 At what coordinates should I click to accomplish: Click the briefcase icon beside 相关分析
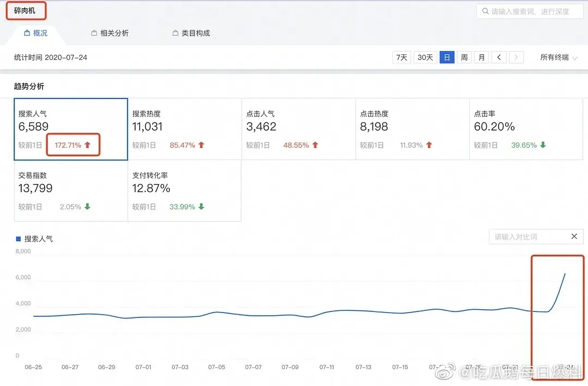click(94, 33)
